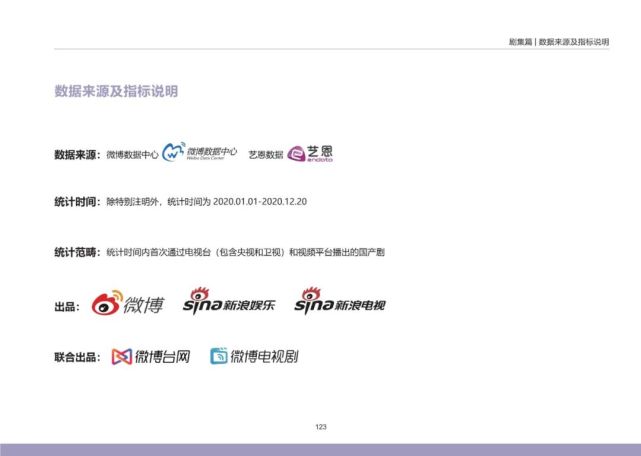Click the sina 新浪电视 logo
641x456 pixels.
click(x=340, y=301)
